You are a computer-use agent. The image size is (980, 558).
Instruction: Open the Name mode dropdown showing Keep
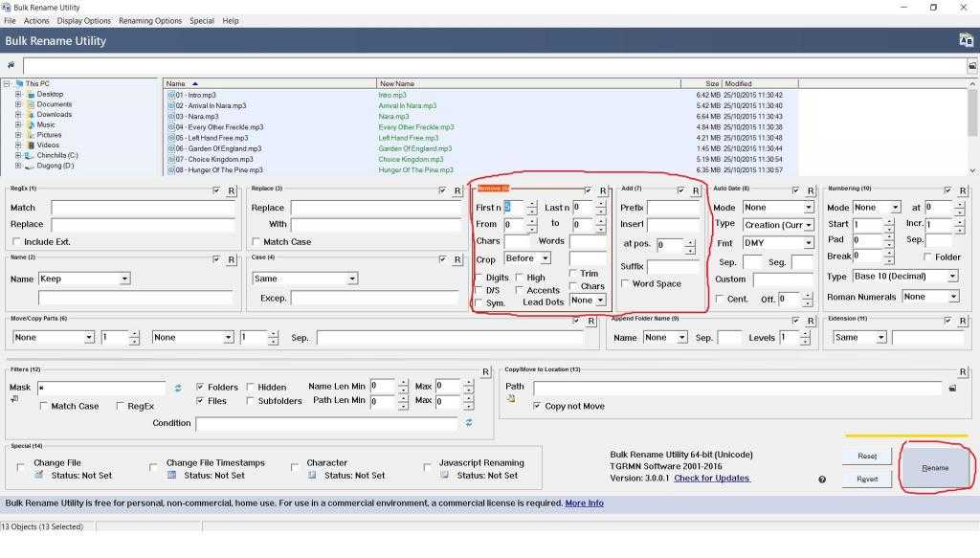coord(84,279)
